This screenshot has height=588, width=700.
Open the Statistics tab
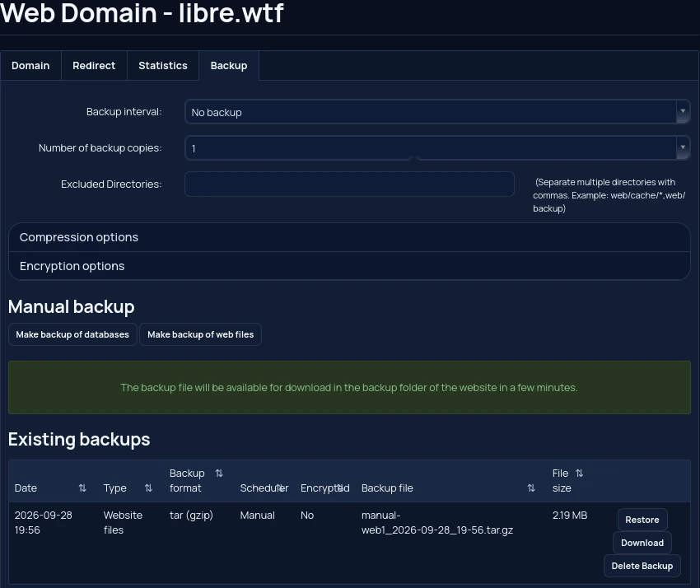coord(163,66)
